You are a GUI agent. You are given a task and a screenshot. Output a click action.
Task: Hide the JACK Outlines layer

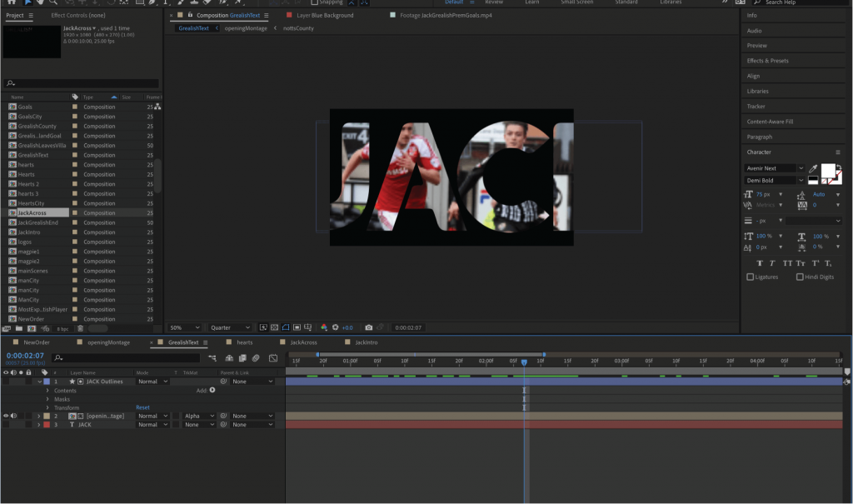(x=4, y=382)
